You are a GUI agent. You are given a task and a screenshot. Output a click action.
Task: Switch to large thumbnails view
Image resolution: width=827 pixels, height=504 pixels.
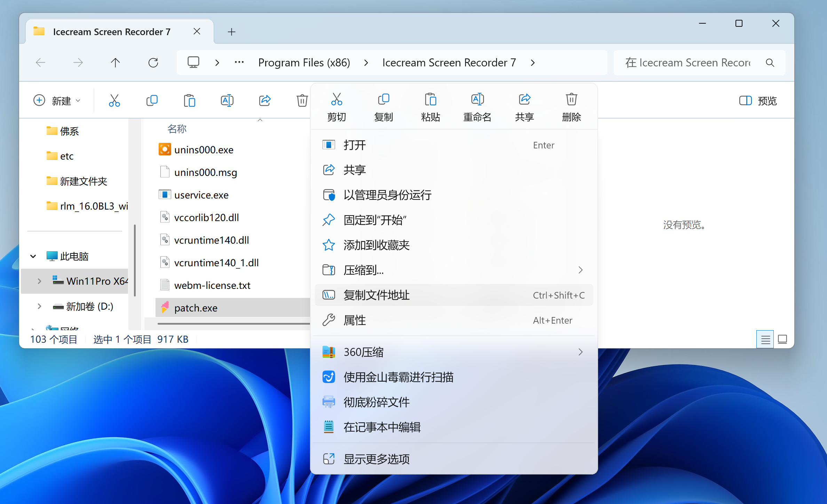click(x=782, y=339)
